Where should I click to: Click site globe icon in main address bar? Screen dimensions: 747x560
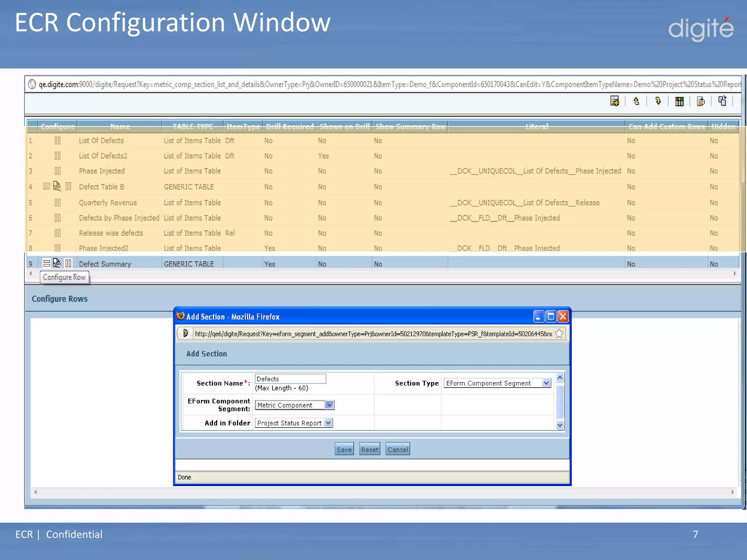tap(32, 84)
